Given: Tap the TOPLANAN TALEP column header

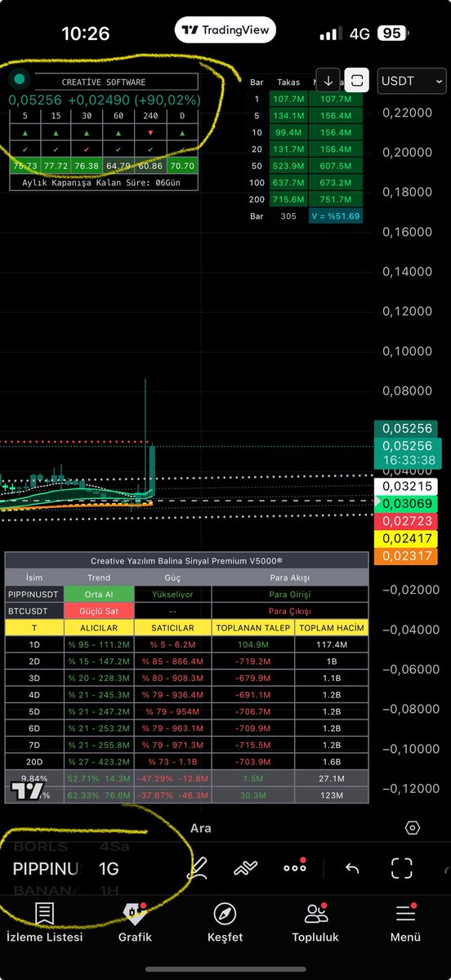Looking at the screenshot, I should pos(253,628).
